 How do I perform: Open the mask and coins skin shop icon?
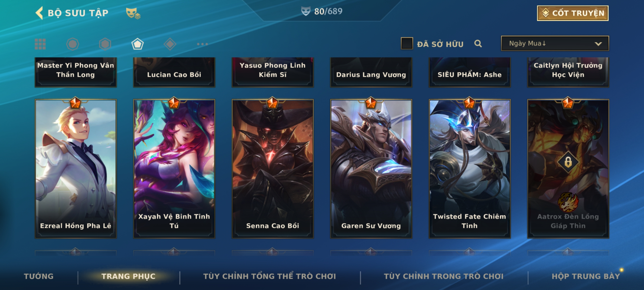[133, 13]
